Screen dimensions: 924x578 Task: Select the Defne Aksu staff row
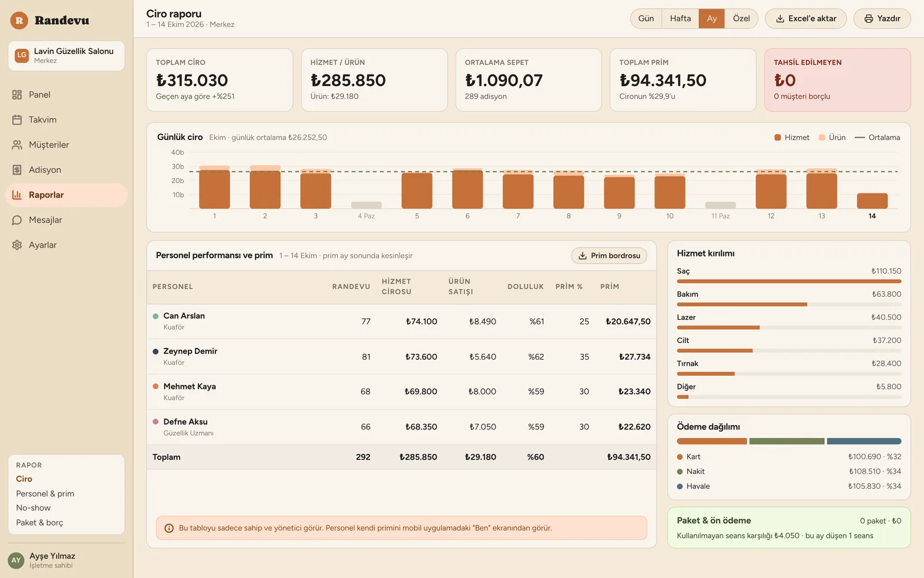(x=401, y=427)
